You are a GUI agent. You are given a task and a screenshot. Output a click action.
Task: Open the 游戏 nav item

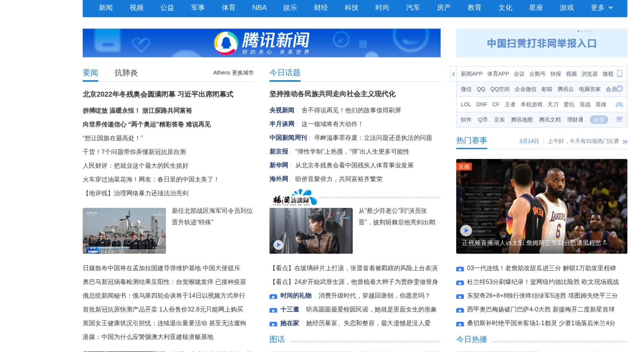[567, 7]
